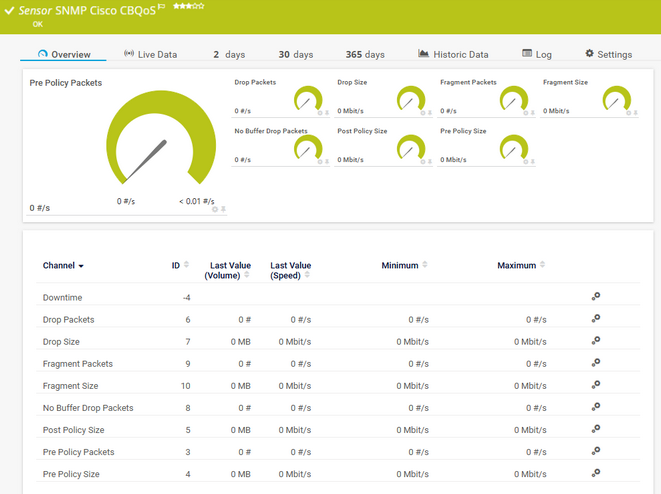Switch to the Overview tab

click(x=64, y=54)
